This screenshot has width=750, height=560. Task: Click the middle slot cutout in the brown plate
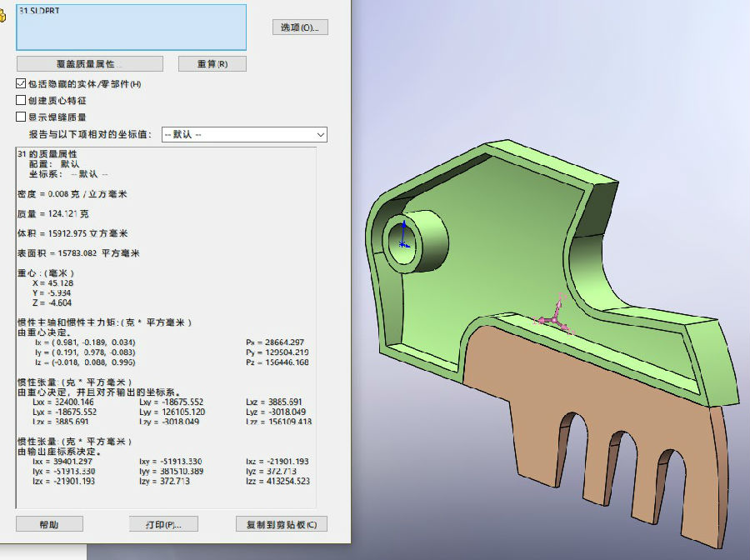click(621, 454)
